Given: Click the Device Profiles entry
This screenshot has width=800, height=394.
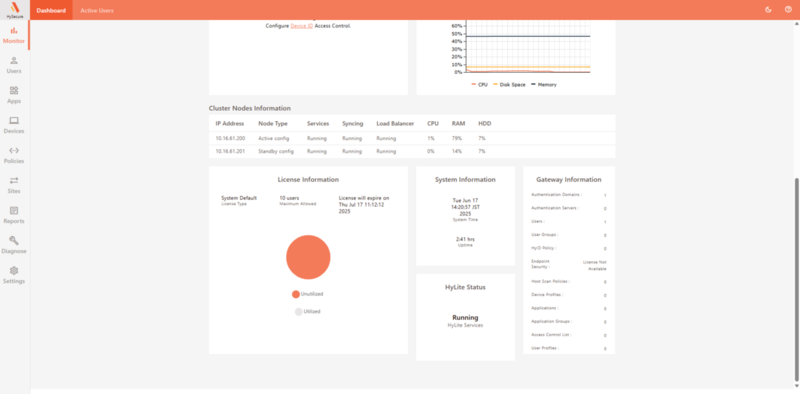Looking at the screenshot, I should tap(569, 295).
